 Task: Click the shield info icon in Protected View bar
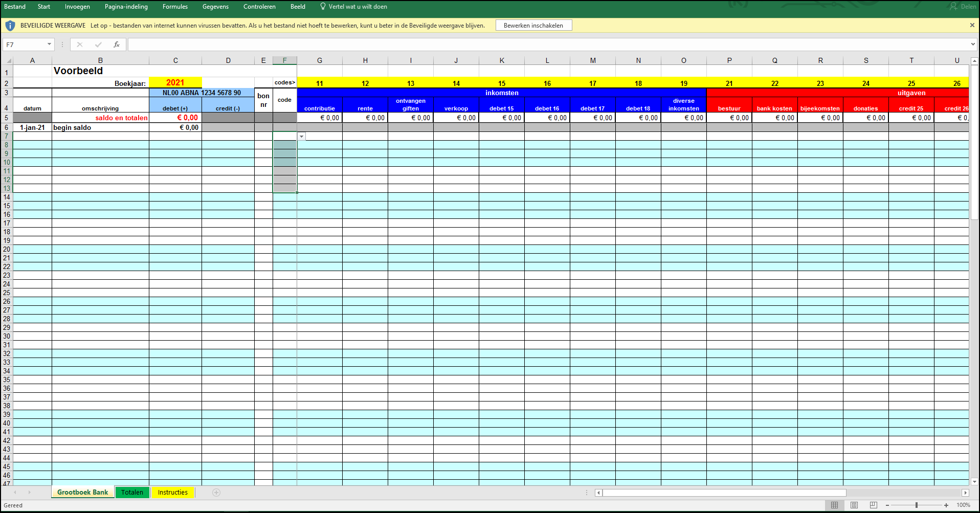(x=10, y=26)
